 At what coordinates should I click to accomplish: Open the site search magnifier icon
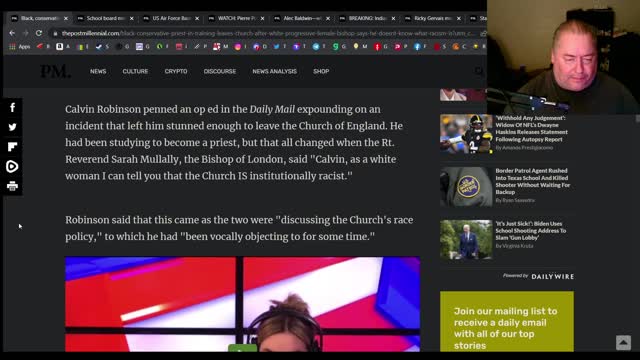point(479,71)
